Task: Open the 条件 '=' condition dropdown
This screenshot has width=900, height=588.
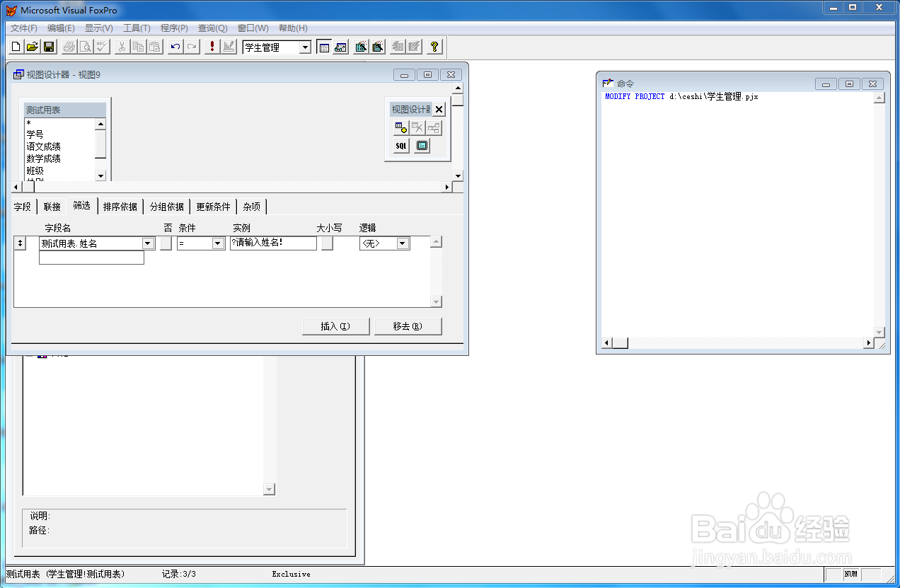Action: (218, 243)
